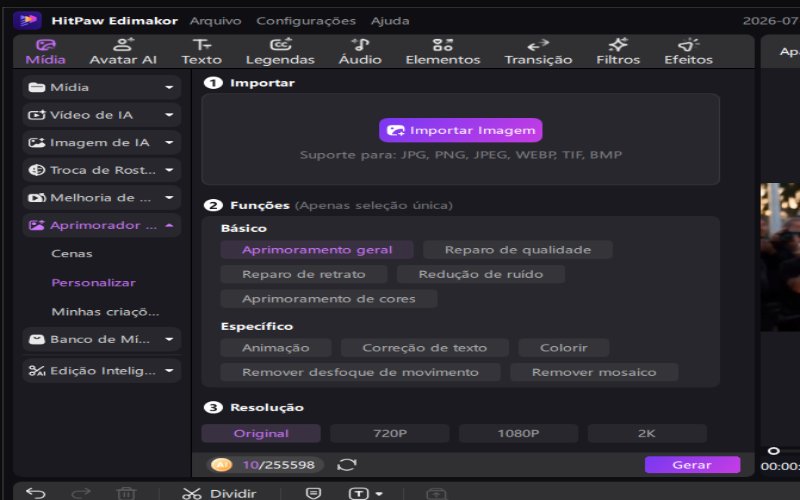This screenshot has width=800, height=500.
Task: Choose 1080P resolution
Action: (518, 433)
